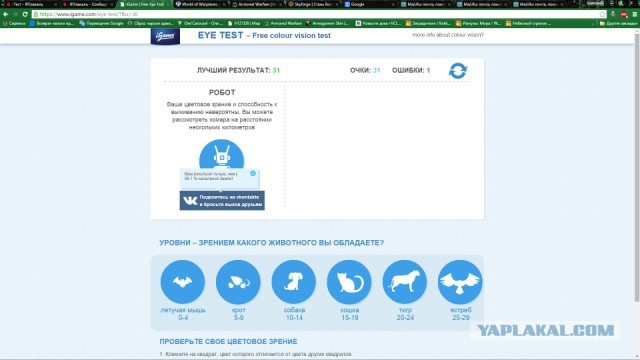Click the robot result avatar
This screenshot has width=640, height=360.
(x=222, y=154)
